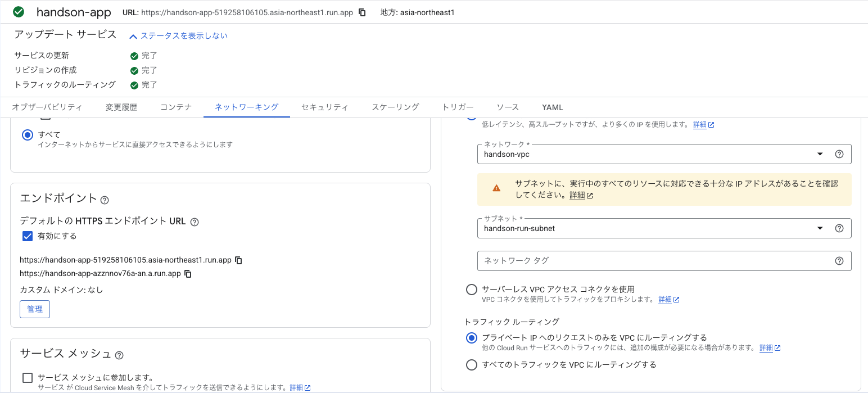The width and height of the screenshot is (868, 393).
Task: Click the トラフィック ルーティング section label
Action: tap(512, 322)
